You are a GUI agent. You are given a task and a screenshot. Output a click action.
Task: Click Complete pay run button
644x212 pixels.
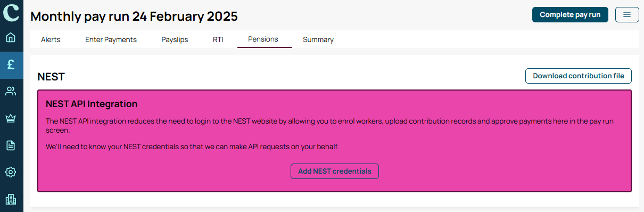[570, 14]
